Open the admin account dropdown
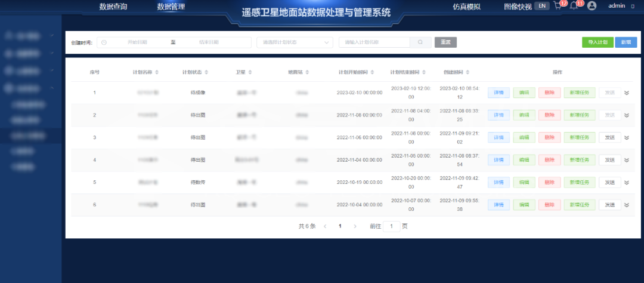Screen dimensions: 644x283 [x=621, y=6]
